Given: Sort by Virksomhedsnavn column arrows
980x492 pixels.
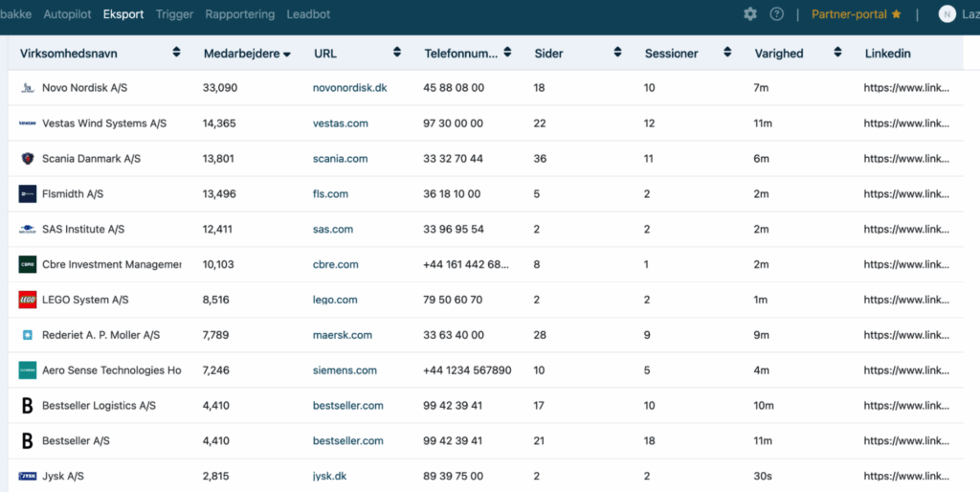Looking at the screenshot, I should (176, 53).
